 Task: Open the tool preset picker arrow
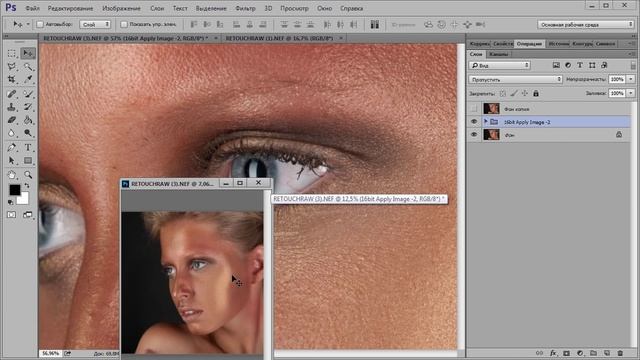click(x=28, y=24)
